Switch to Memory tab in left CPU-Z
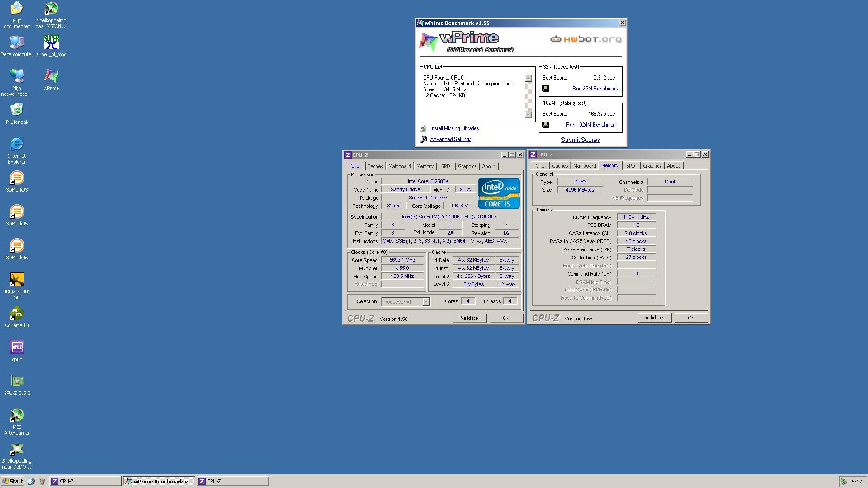 [x=425, y=166]
